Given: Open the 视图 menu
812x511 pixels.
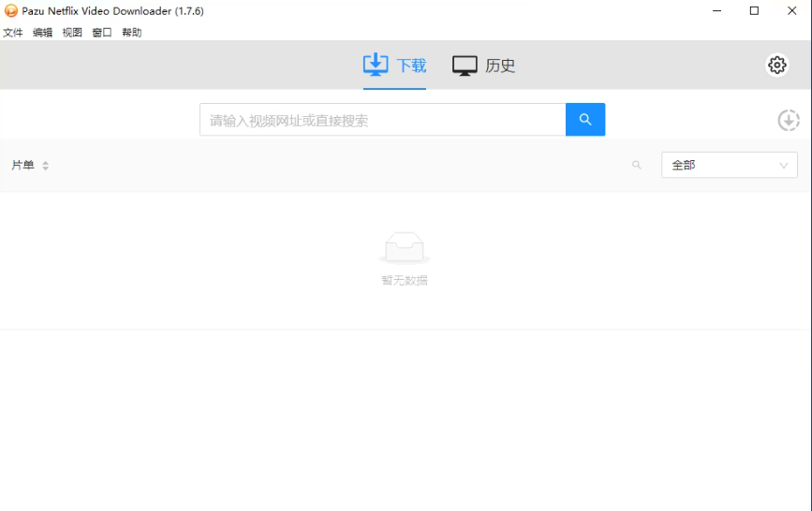Looking at the screenshot, I should click(x=72, y=33).
